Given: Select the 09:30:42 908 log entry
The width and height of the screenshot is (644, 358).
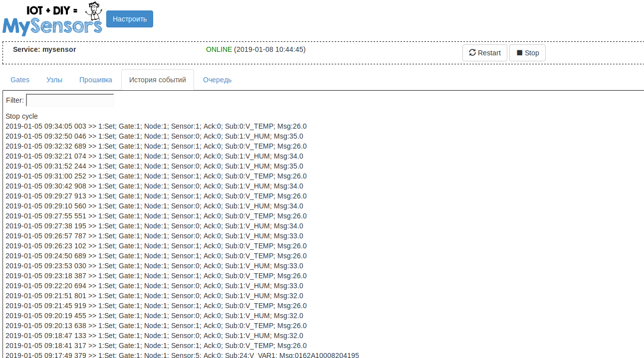Looking at the screenshot, I should (154, 186).
